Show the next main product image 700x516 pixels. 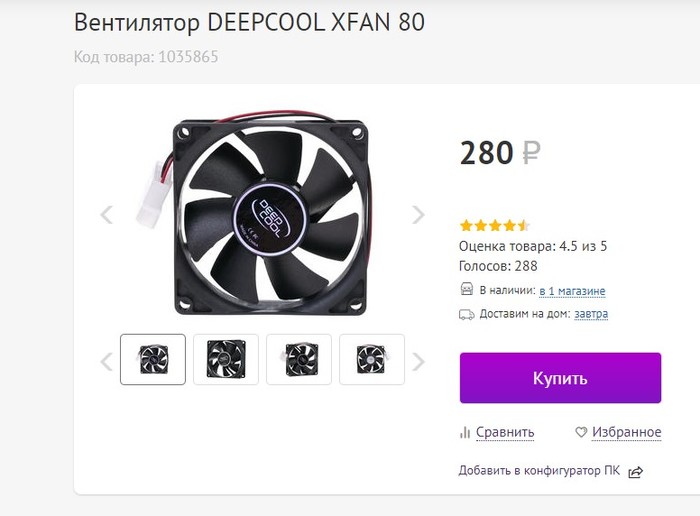coord(418,214)
